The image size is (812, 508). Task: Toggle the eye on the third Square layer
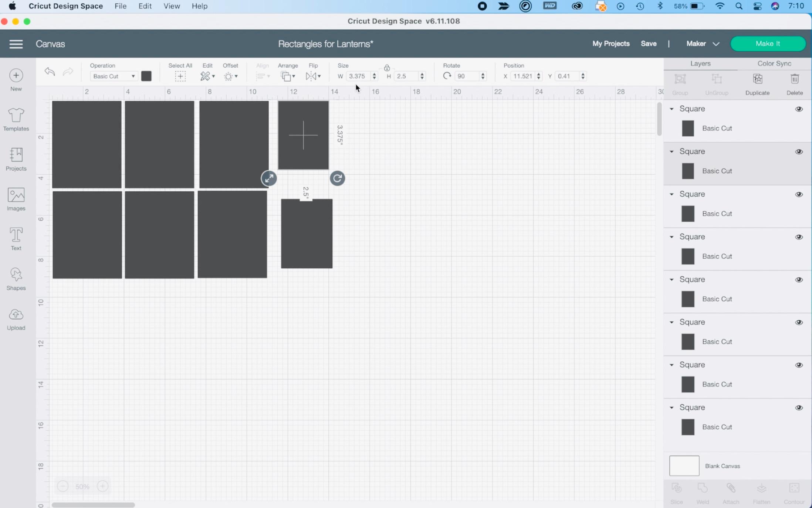799,194
